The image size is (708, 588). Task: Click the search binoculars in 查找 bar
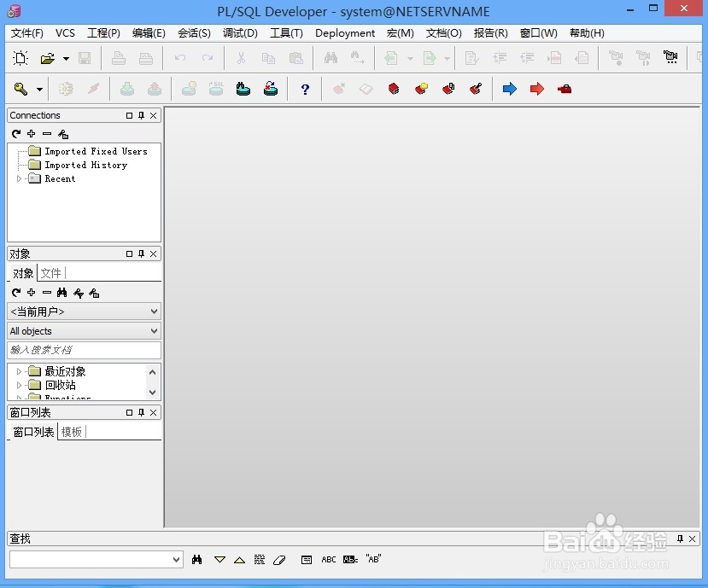197,560
